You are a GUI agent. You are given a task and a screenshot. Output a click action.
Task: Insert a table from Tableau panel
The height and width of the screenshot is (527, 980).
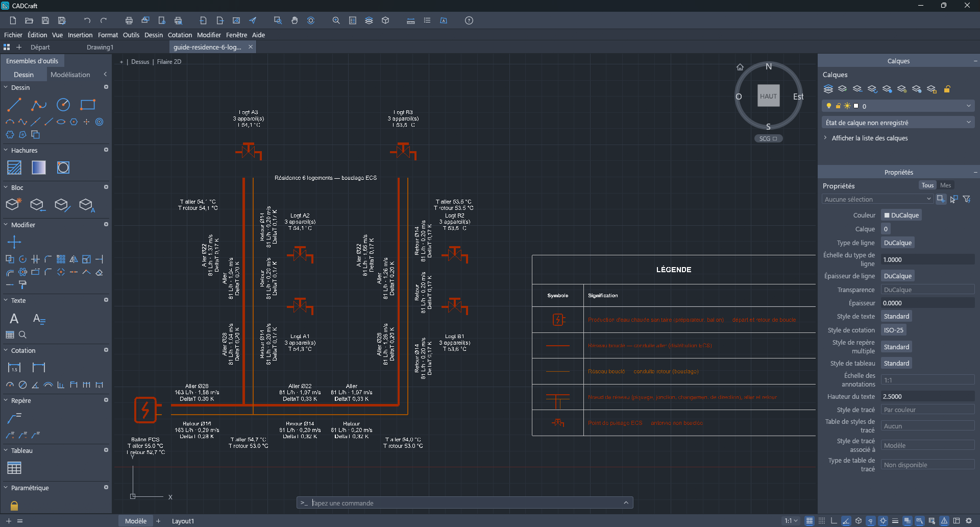14,468
